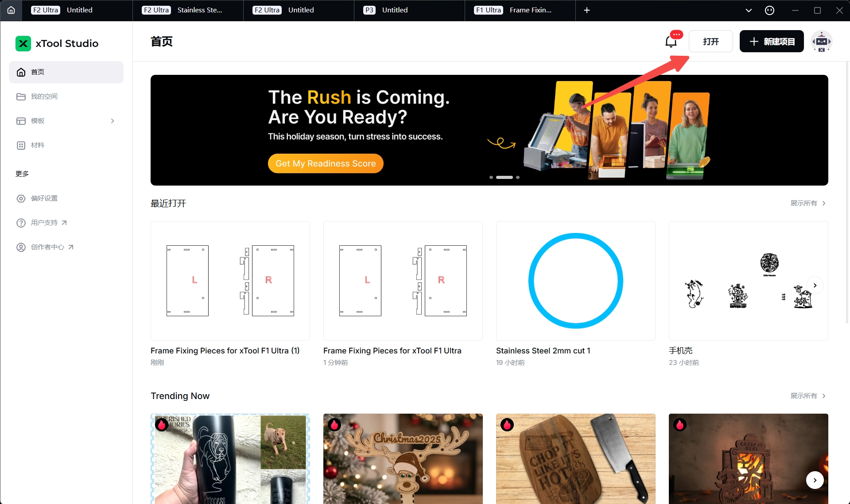
Task: Click the home icon in the tab bar
Action: pos(11,10)
